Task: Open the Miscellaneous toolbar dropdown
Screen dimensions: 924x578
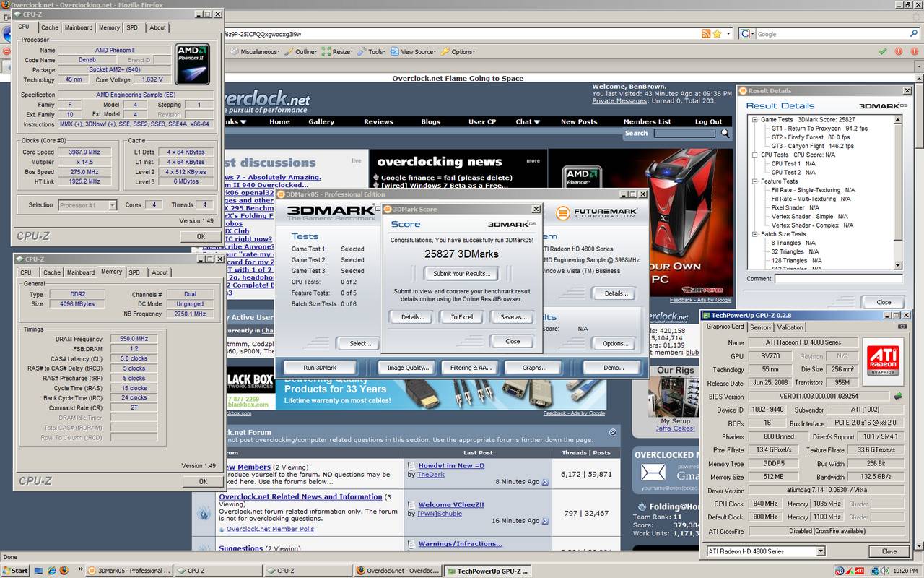Action: (256, 52)
